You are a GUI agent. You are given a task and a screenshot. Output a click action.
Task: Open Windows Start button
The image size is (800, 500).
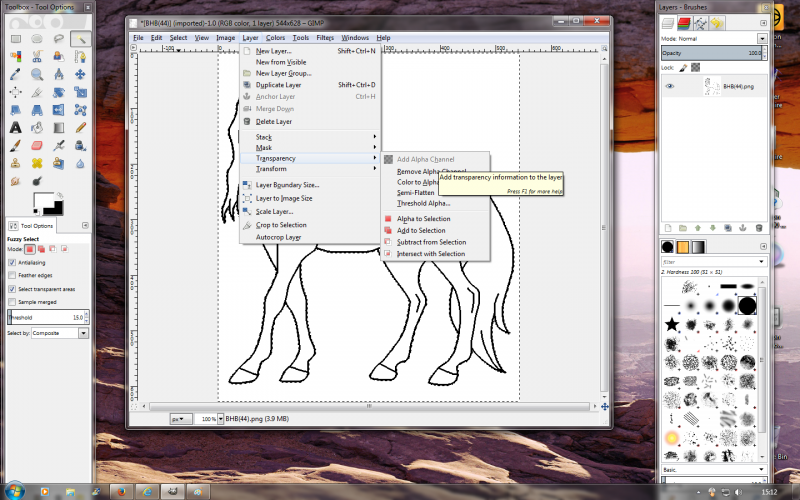[14, 491]
